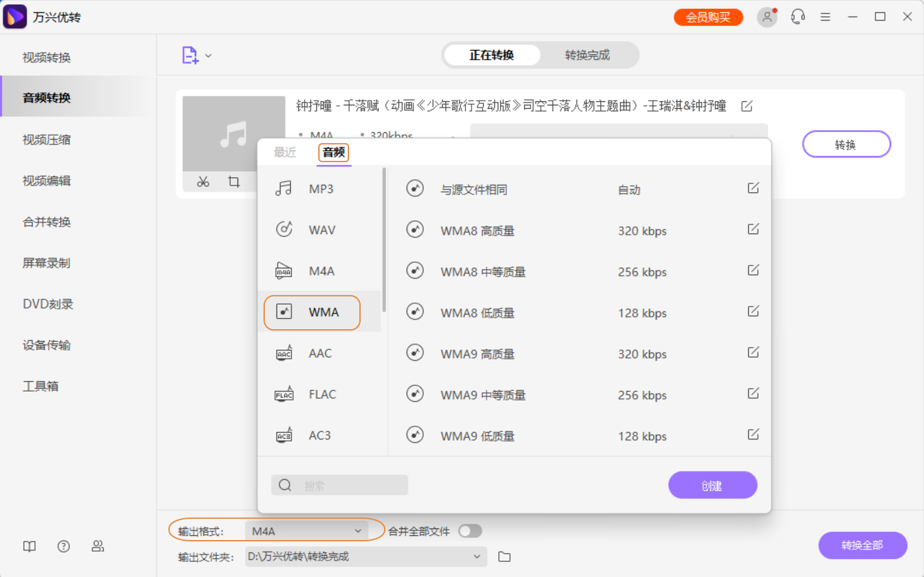This screenshot has width=924, height=577.
Task: Select the AC3 audio format
Action: pos(318,435)
